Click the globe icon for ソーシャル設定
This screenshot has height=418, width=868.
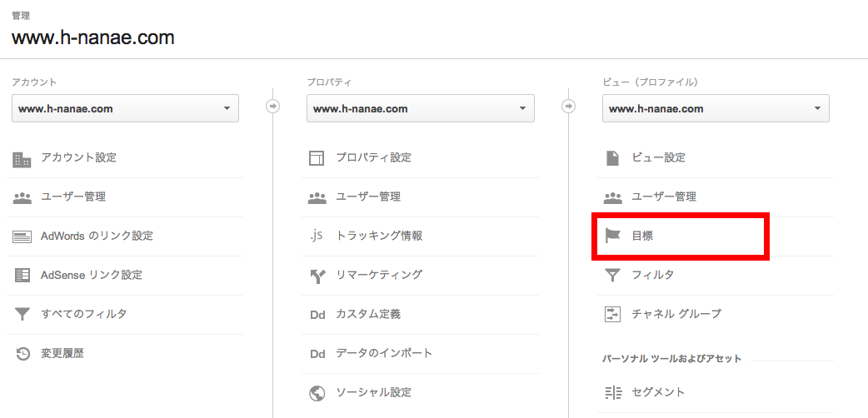tap(317, 392)
